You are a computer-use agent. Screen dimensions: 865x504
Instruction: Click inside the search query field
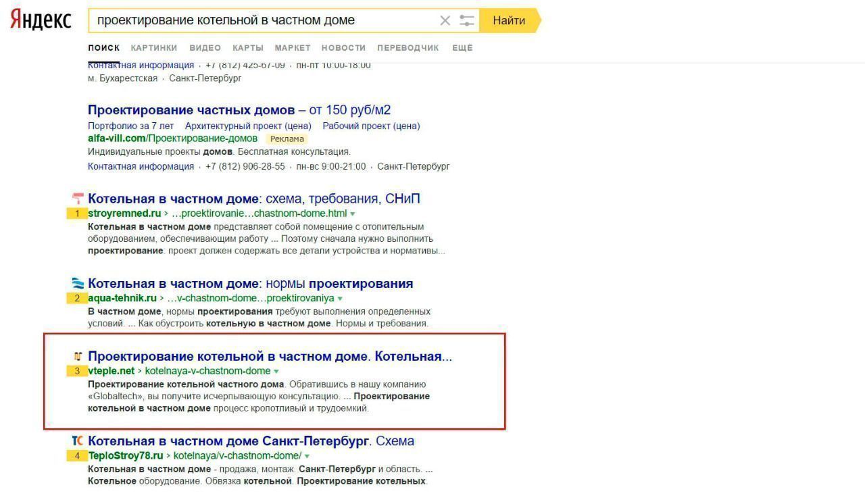pyautogui.click(x=264, y=20)
